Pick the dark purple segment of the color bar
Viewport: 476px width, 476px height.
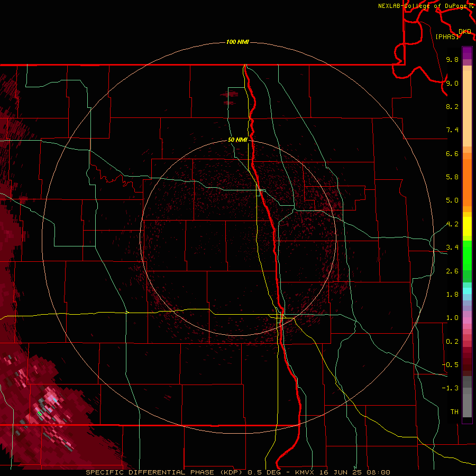[467, 53]
